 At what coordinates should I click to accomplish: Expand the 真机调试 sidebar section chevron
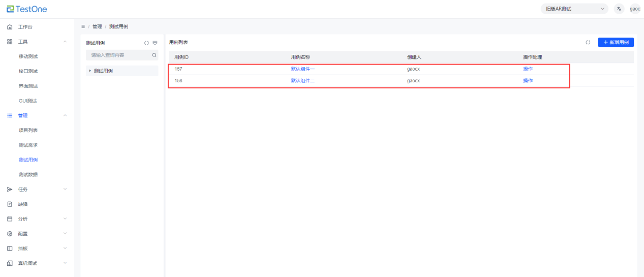pos(65,263)
